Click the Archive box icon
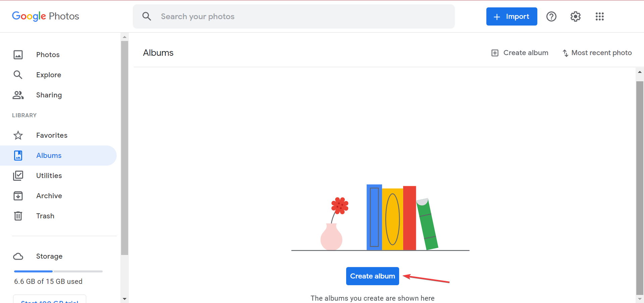Screen dimensions: 644x303 click(x=18, y=196)
